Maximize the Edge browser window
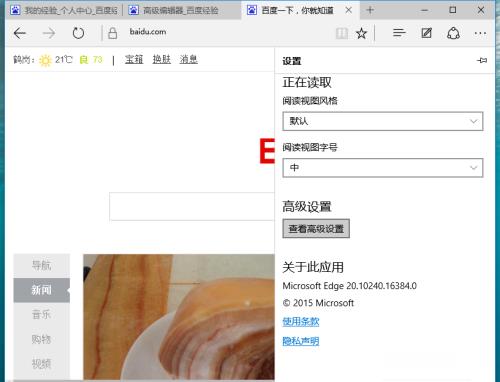The width and height of the screenshot is (500, 382). [453, 10]
